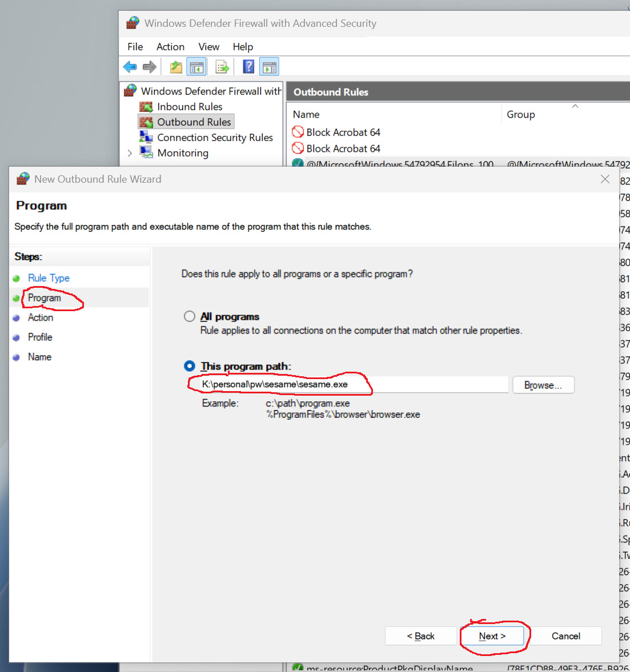Open the Help question-mark toolbar icon
The height and width of the screenshot is (672, 630).
[x=248, y=66]
